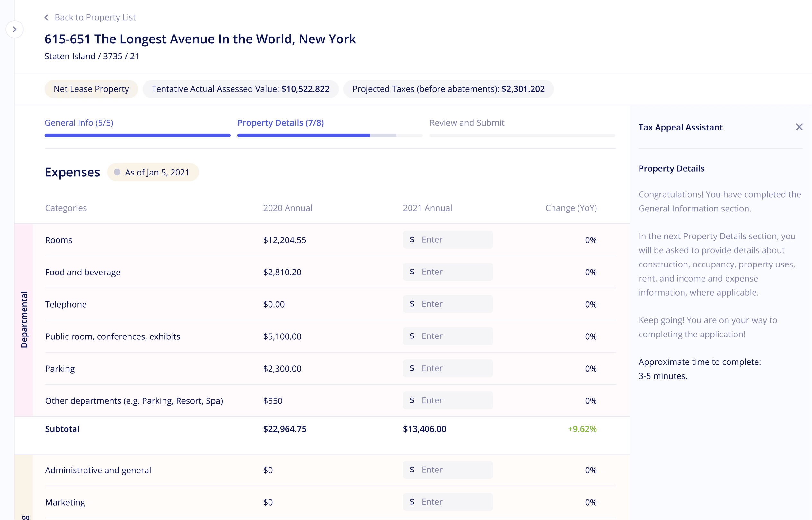Screen dimensions: 812x520
Task: Focus the Parking 2021 Annual input field
Action: tap(448, 368)
